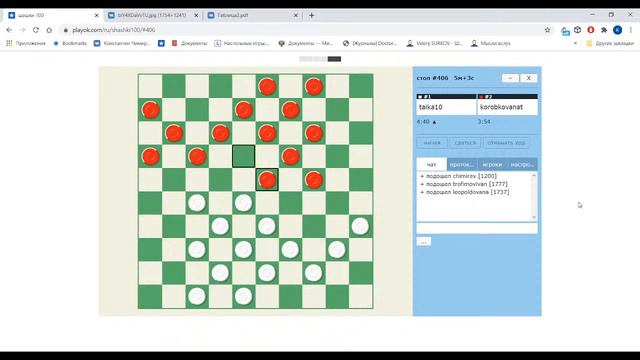640x360 pixels.
Task: Close the game table with X button
Action: 529,78
